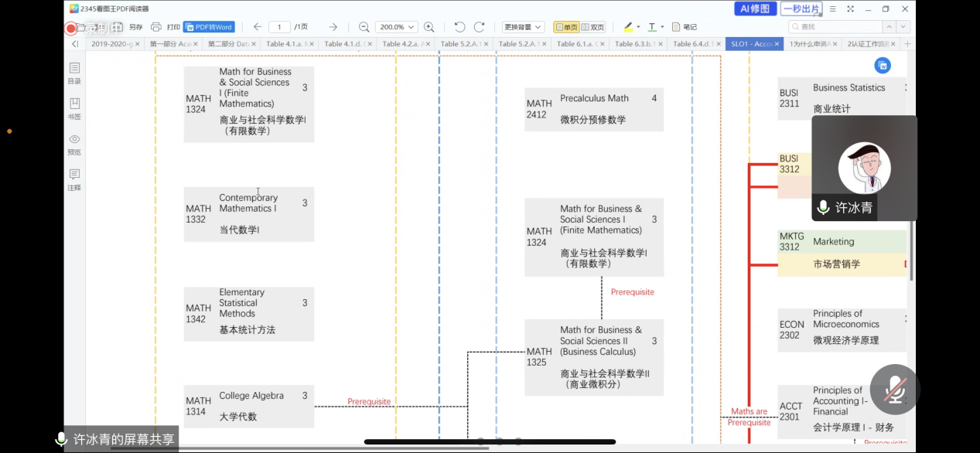Screen dimensions: 980x453
Task: Go to next page arrow
Action: 333,27
